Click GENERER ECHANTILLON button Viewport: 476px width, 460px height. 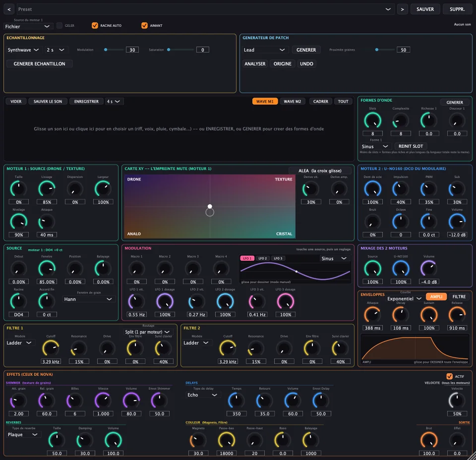(x=40, y=64)
